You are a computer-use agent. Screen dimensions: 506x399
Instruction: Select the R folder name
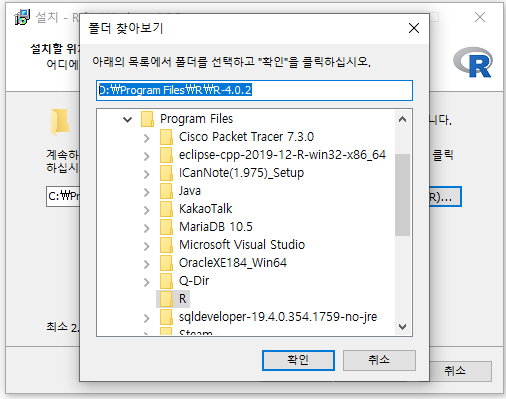click(182, 299)
